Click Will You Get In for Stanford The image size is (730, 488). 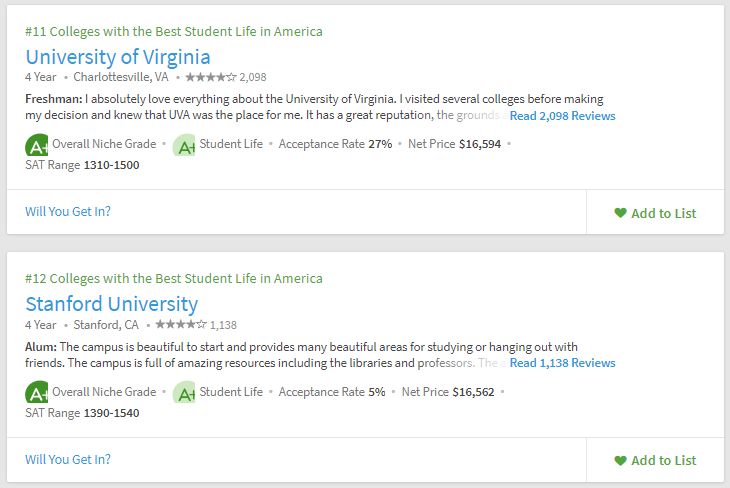[68, 459]
